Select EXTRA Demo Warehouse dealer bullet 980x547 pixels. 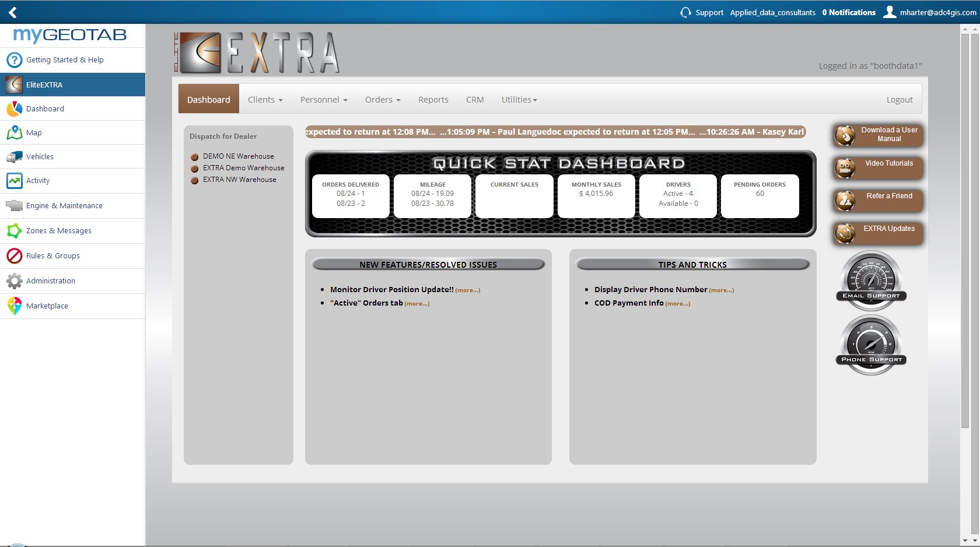coord(195,169)
